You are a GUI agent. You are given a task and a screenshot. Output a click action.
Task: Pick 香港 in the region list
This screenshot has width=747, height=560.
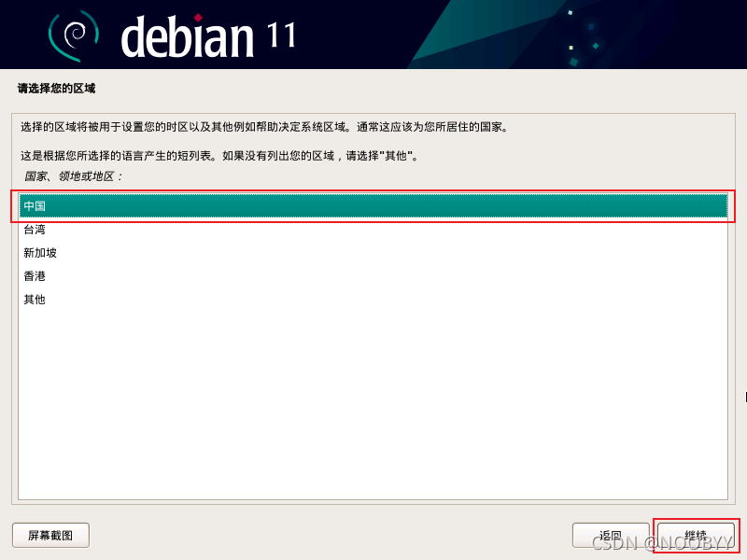373,275
